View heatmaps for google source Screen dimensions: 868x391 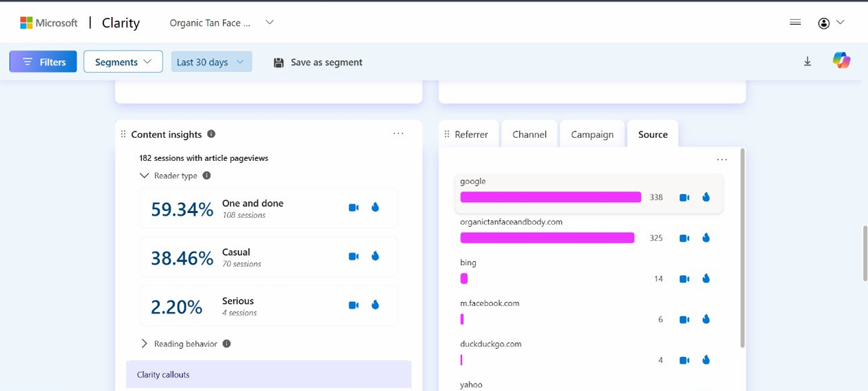click(706, 197)
